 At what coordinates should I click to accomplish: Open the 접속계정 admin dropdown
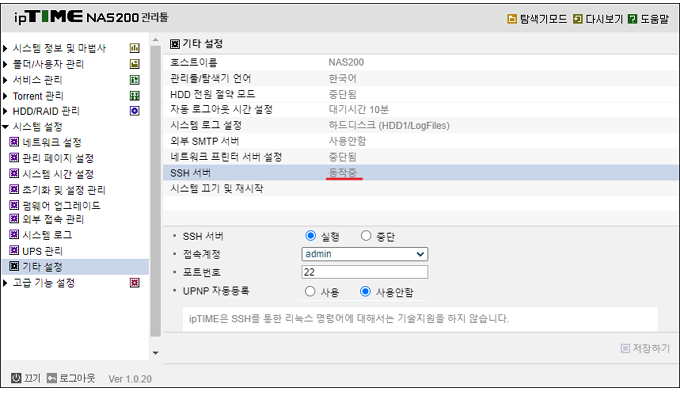[x=365, y=254]
